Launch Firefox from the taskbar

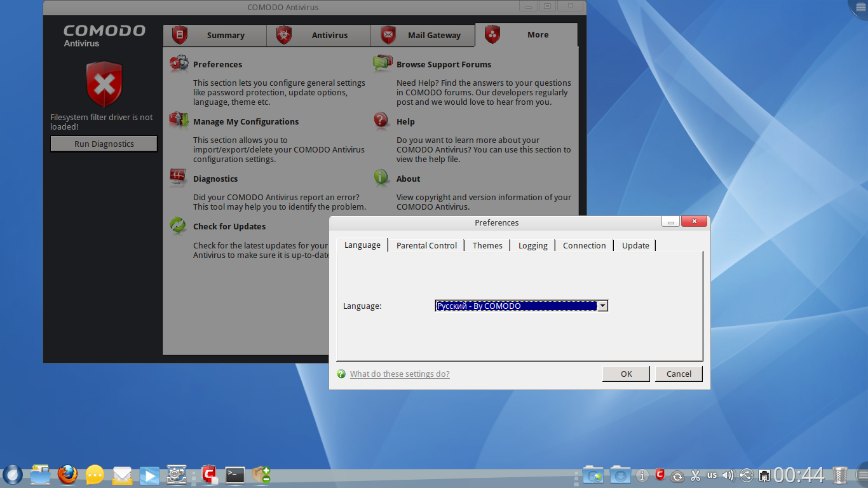pos(67,474)
